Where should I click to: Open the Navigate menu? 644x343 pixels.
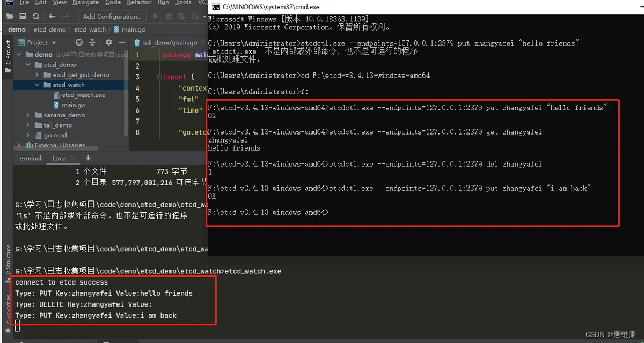coord(85,3)
